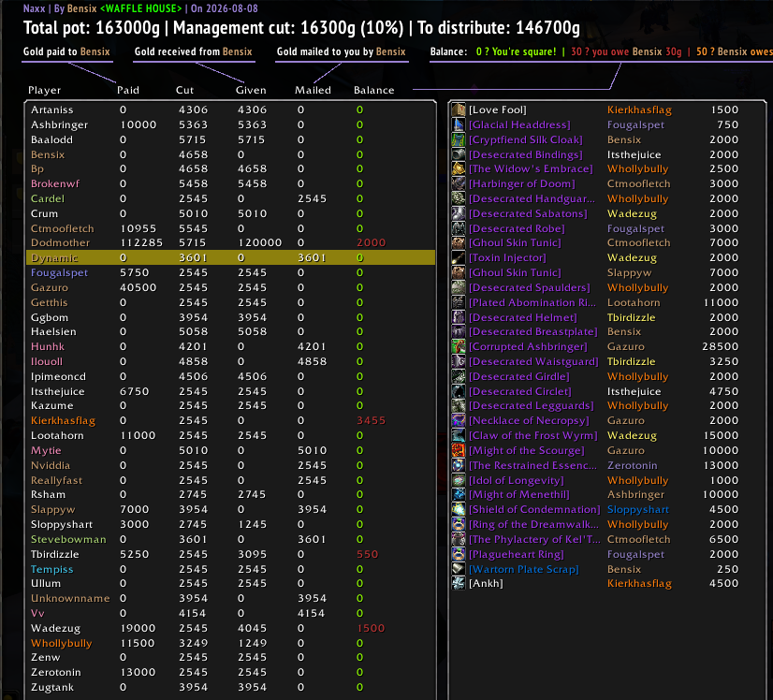Sort by the Given column header

[x=251, y=90]
